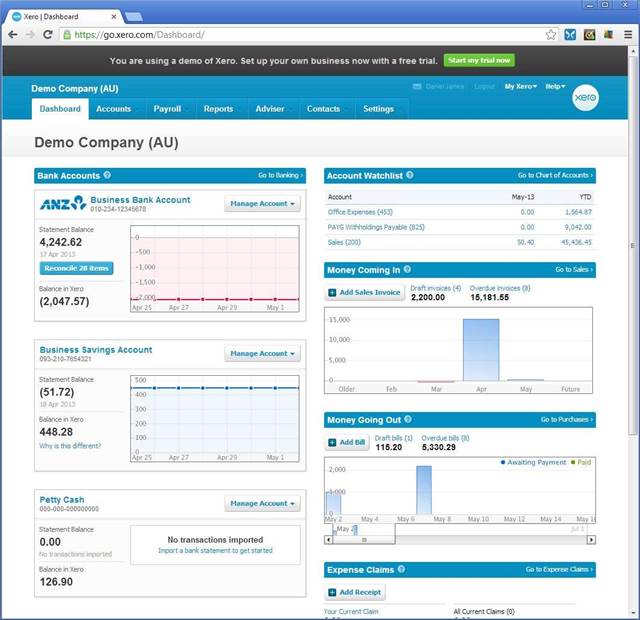Click Add Sales Invoice button

[x=364, y=292]
